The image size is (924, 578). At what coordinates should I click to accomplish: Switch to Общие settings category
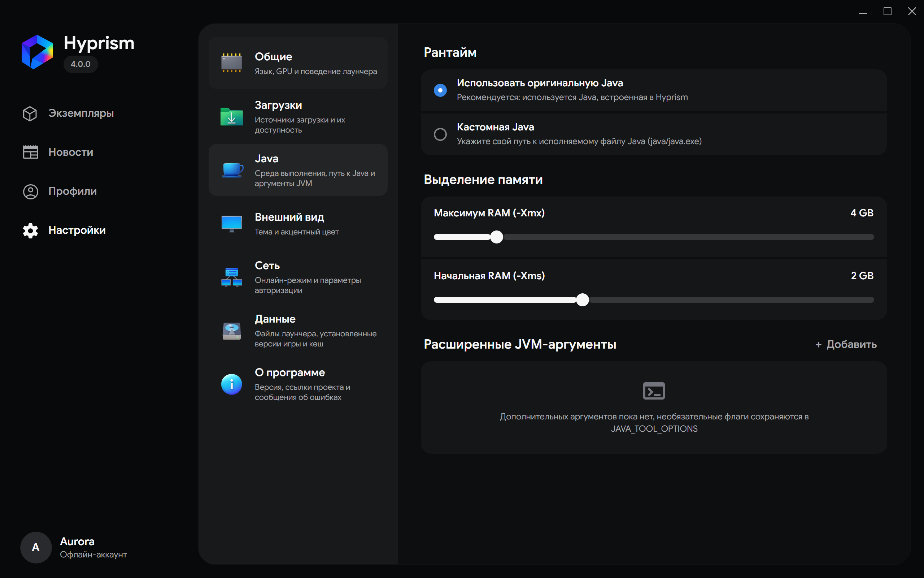298,63
